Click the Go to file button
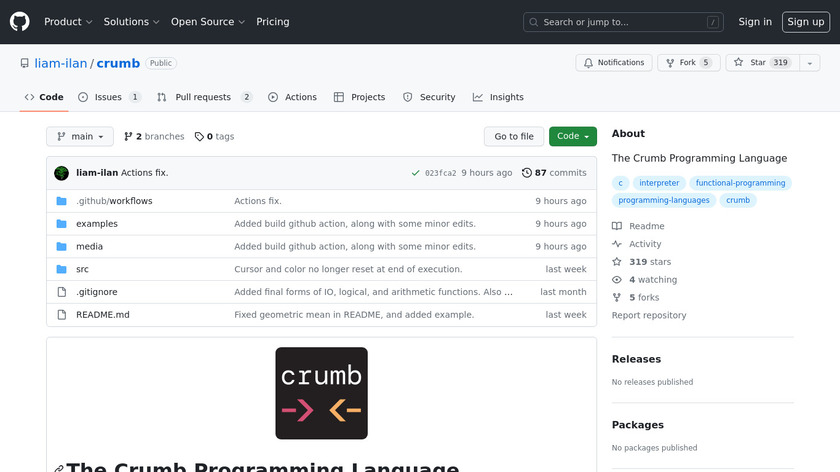Viewport: 840px width, 472px height. [514, 137]
